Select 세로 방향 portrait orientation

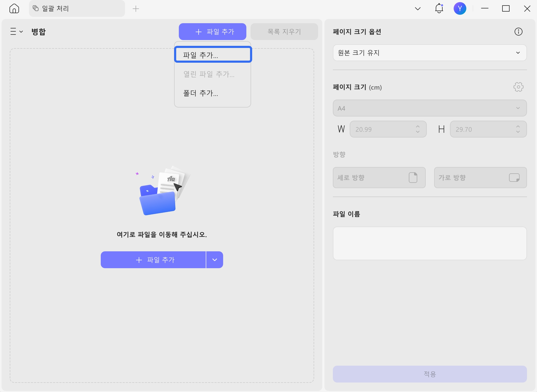(x=379, y=178)
